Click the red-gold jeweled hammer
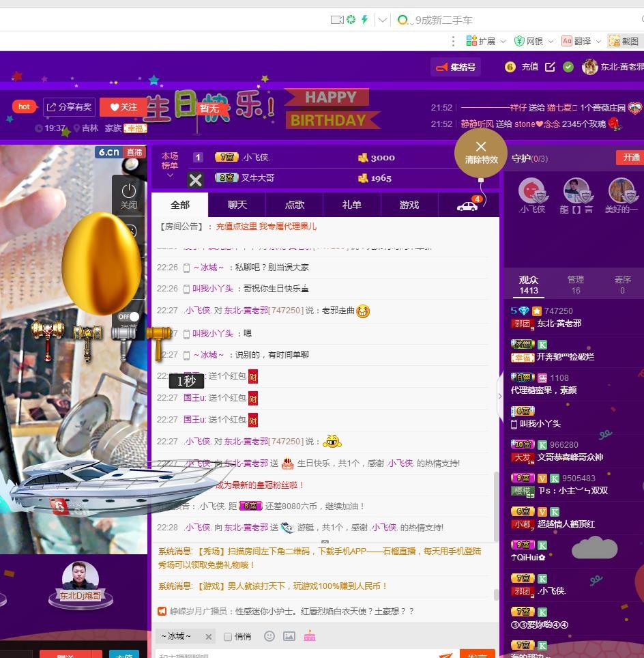Viewport: 644px width, 658px height. pyautogui.click(x=47, y=339)
